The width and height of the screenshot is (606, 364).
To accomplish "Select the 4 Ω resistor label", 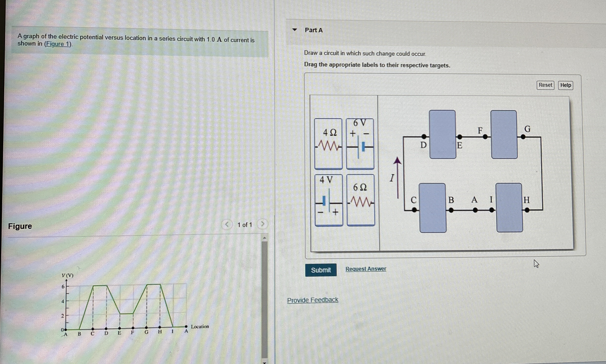I will coord(328,144).
